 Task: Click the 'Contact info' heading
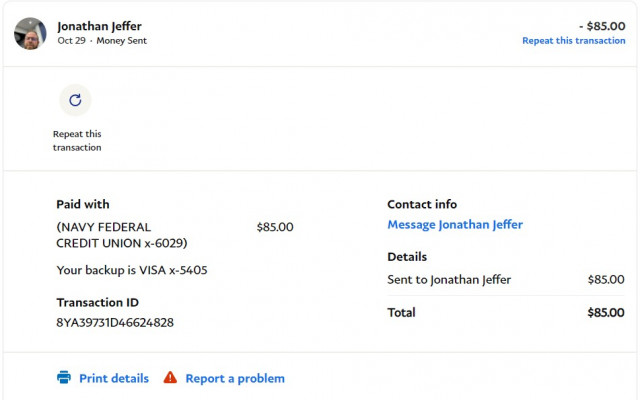pyautogui.click(x=422, y=204)
